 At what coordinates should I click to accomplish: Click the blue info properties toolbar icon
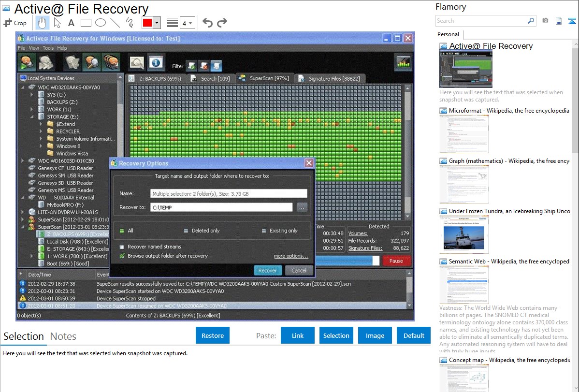click(x=156, y=62)
